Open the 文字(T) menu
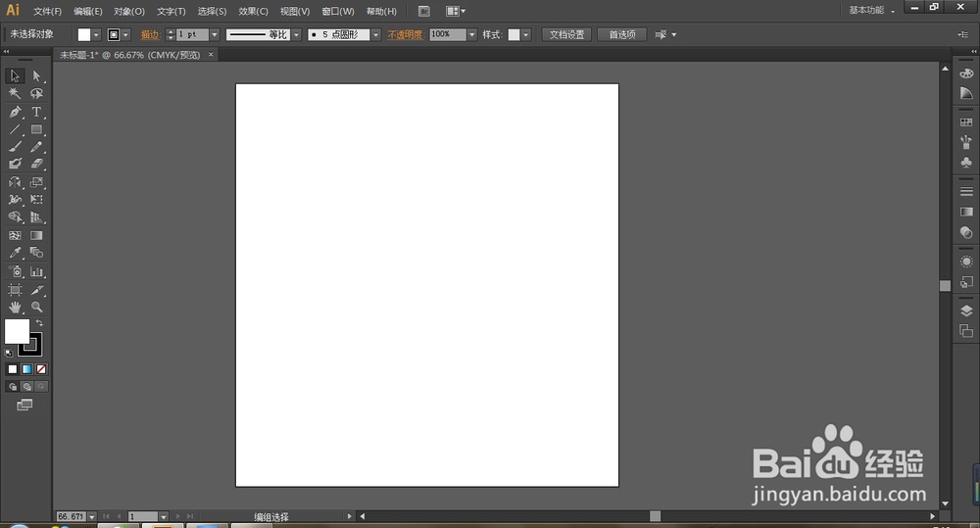The width and height of the screenshot is (980, 528). pyautogui.click(x=171, y=11)
